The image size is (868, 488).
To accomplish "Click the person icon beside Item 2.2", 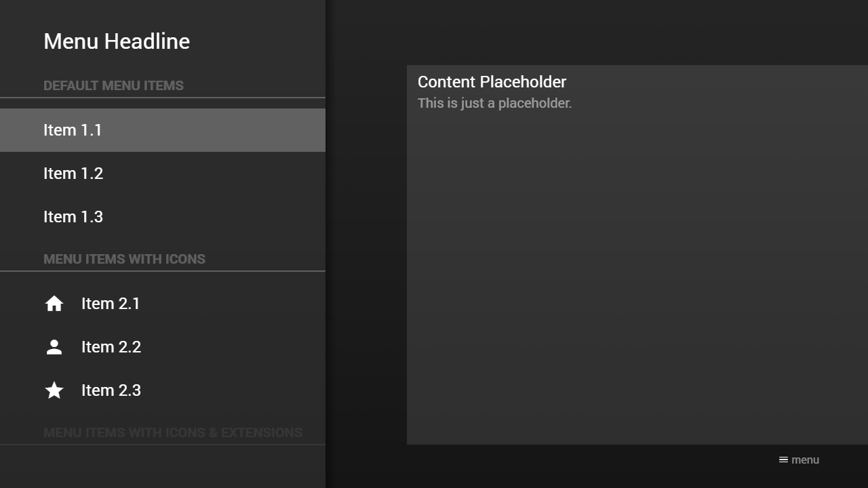I will pyautogui.click(x=54, y=347).
